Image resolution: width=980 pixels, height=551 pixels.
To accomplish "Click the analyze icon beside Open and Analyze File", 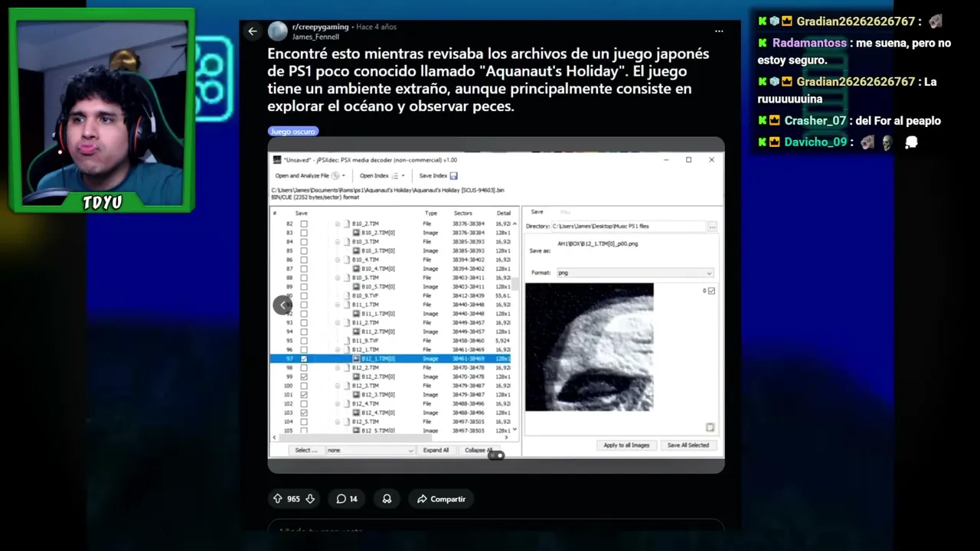I will pos(335,176).
